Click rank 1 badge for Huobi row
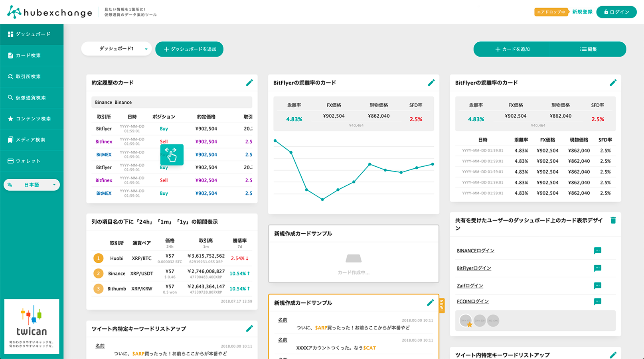 pos(98,258)
